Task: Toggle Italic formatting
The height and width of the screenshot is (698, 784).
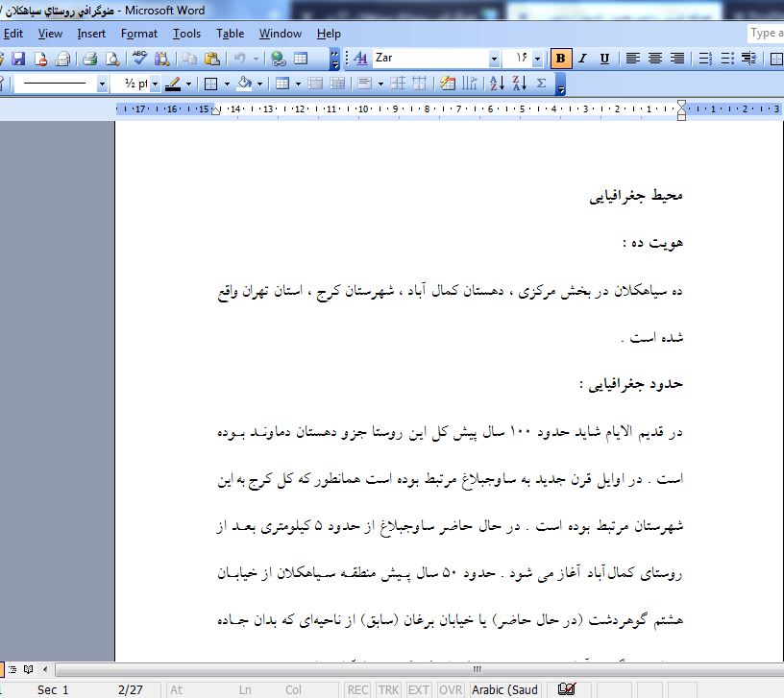Action: 583,59
